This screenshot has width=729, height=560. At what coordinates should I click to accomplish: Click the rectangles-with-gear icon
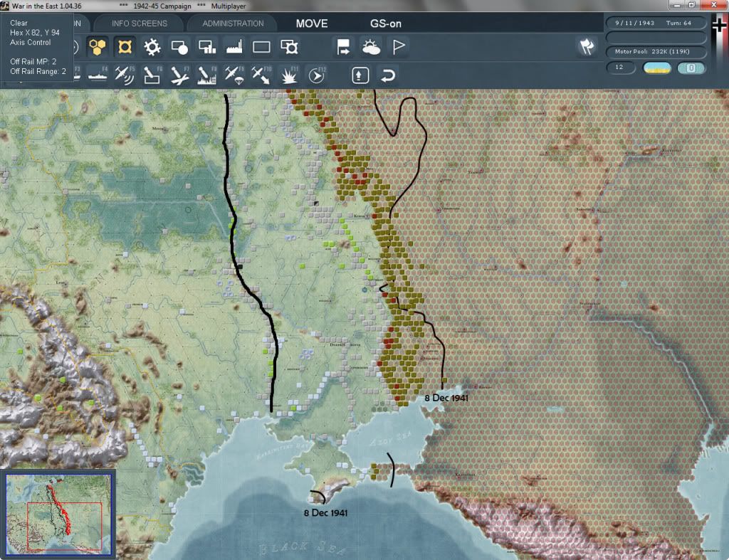289,47
